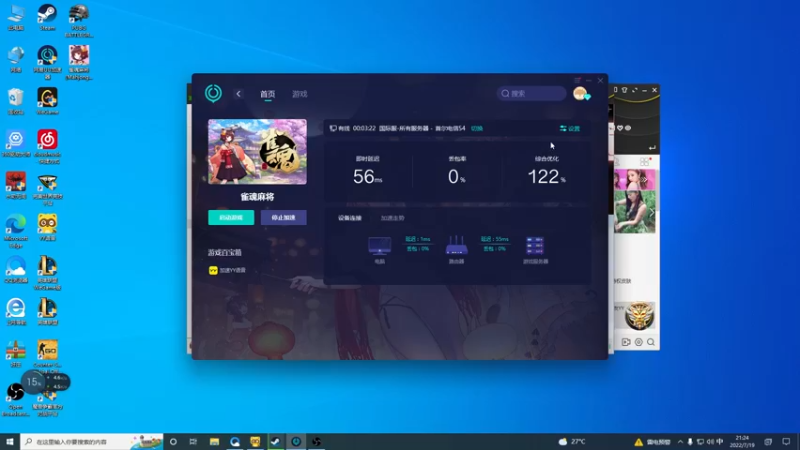
Task: Select the 设备连接 tab
Action: point(349,218)
